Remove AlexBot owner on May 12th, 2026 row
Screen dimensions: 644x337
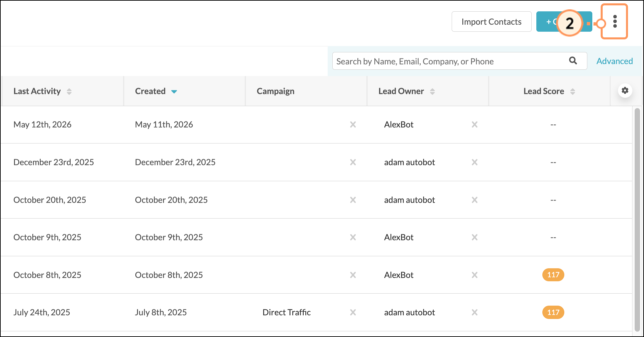coord(475,124)
